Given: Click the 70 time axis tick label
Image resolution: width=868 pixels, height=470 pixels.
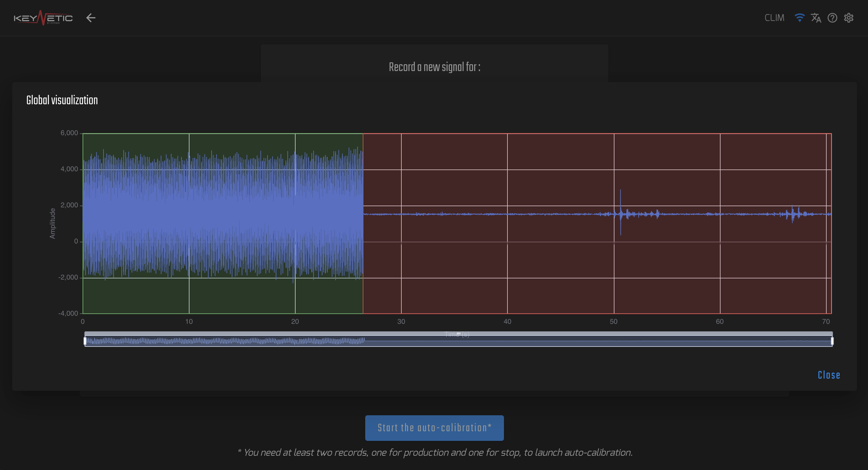Looking at the screenshot, I should [825, 321].
